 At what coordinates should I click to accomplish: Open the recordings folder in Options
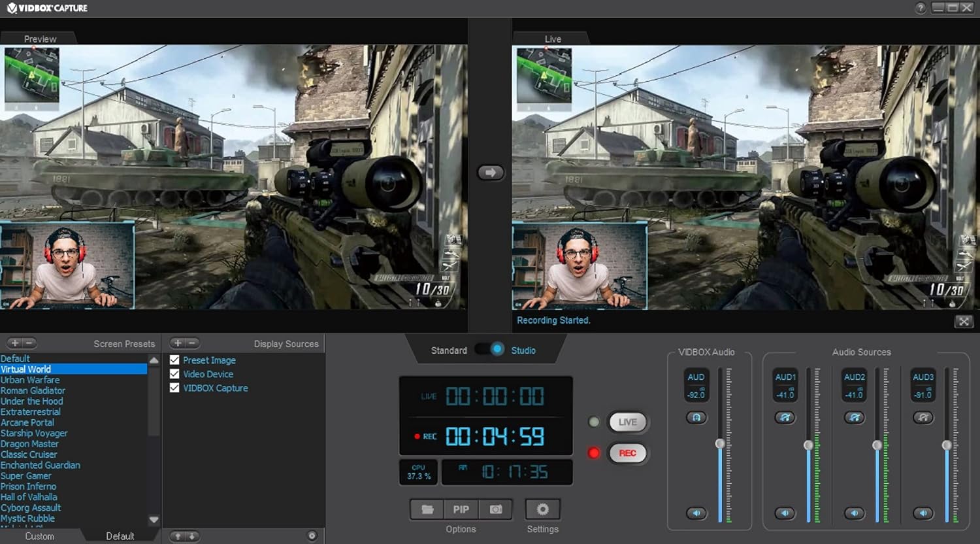coord(427,509)
